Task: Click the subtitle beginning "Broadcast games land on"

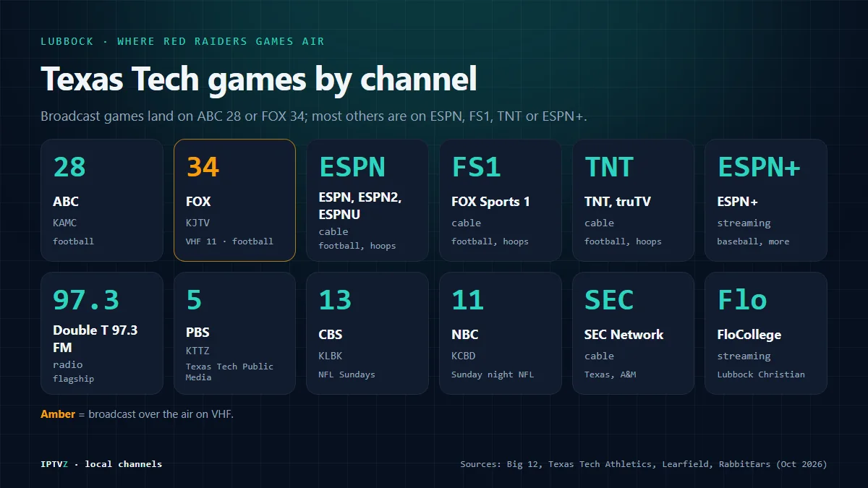Action: pos(313,116)
